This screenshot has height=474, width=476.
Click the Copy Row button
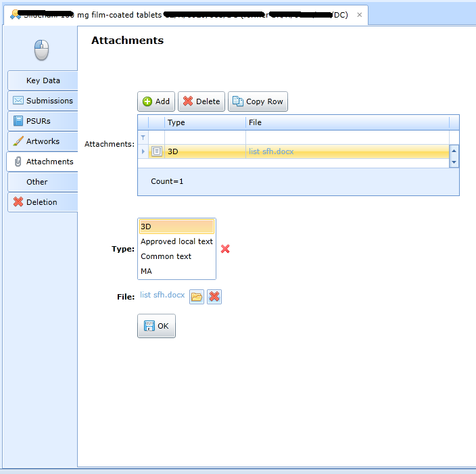pyautogui.click(x=258, y=101)
